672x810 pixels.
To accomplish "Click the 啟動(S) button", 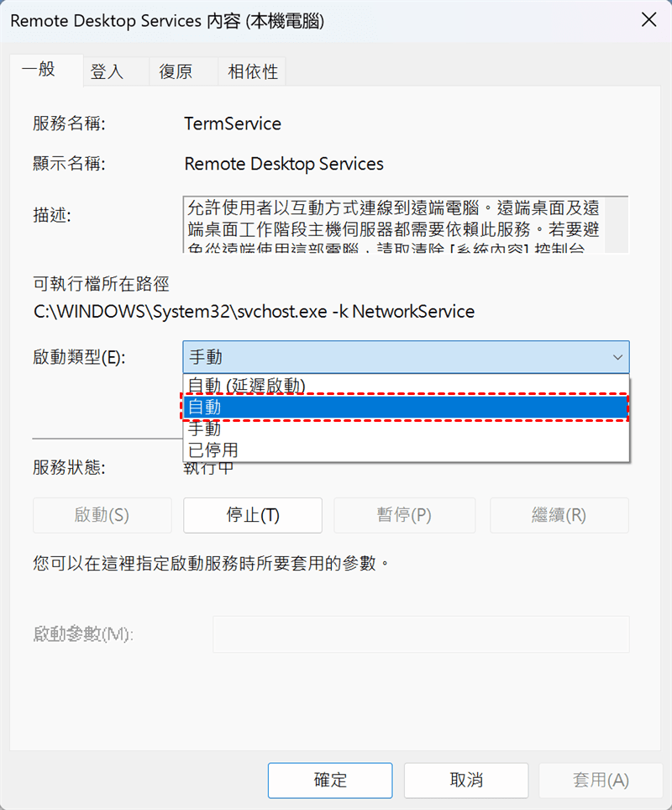I will [x=102, y=515].
